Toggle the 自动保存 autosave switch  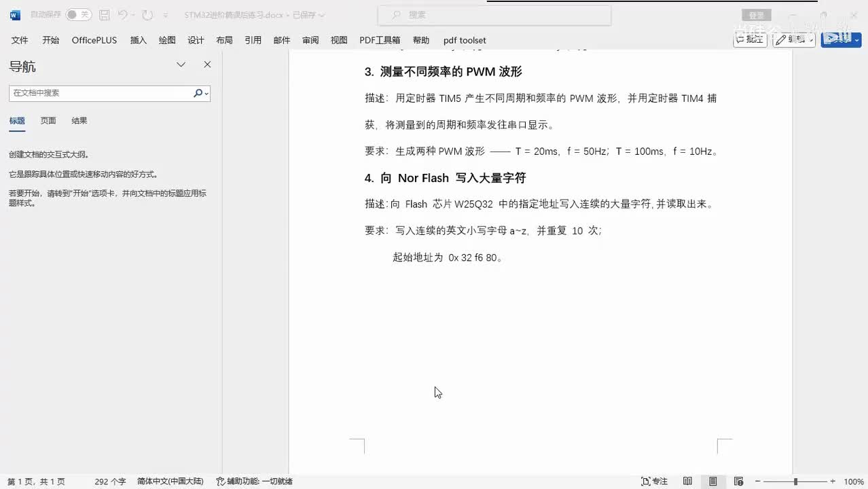coord(79,14)
